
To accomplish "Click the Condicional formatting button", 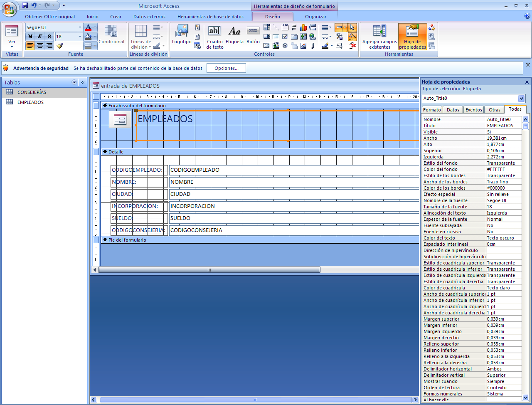I will pyautogui.click(x=111, y=36).
